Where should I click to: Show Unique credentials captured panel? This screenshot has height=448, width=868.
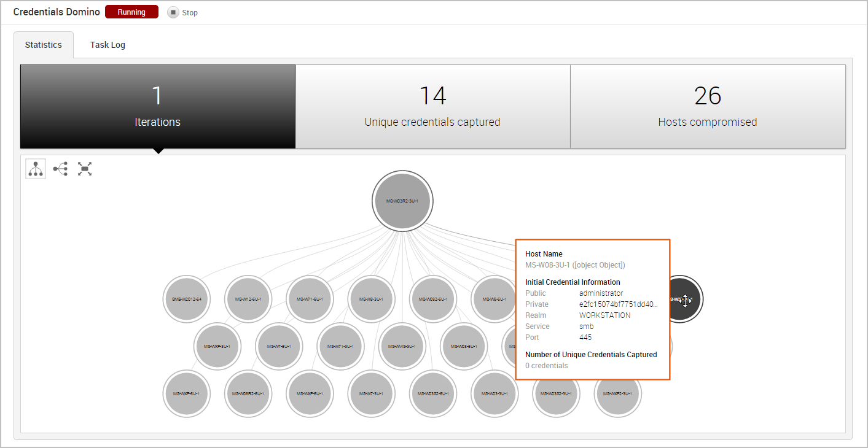[432, 106]
